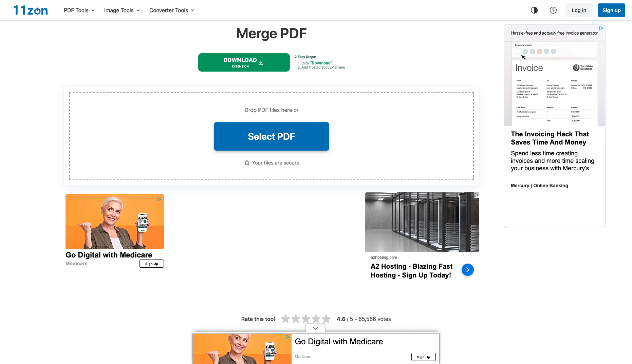This screenshot has height=364, width=632.
Task: Click the Log in button
Action: [579, 10]
